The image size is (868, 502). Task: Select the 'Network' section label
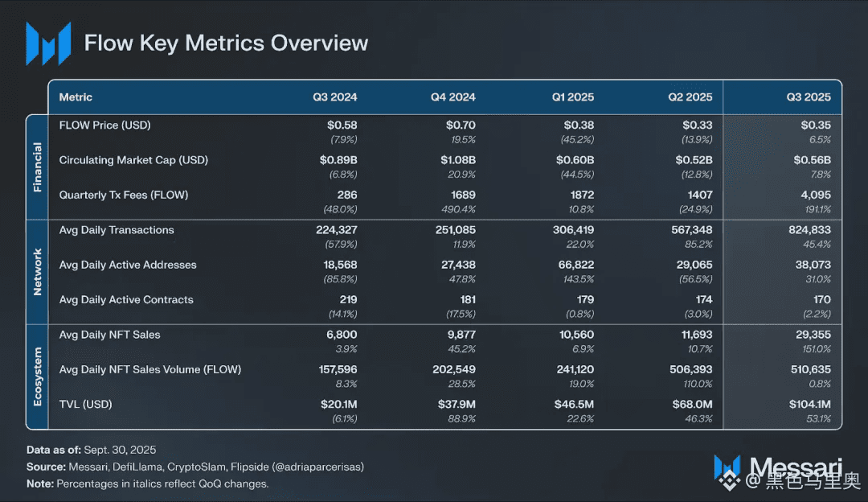pyautogui.click(x=37, y=271)
